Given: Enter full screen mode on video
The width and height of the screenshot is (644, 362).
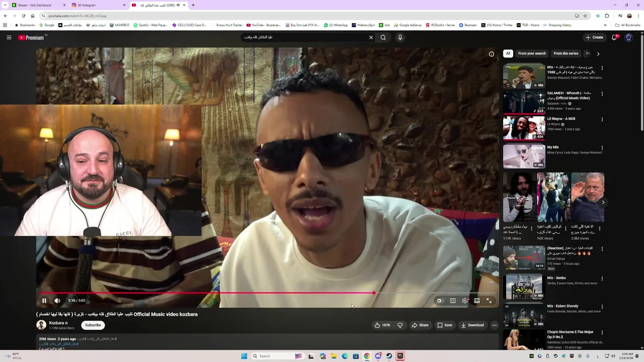Looking at the screenshot, I should point(489,301).
